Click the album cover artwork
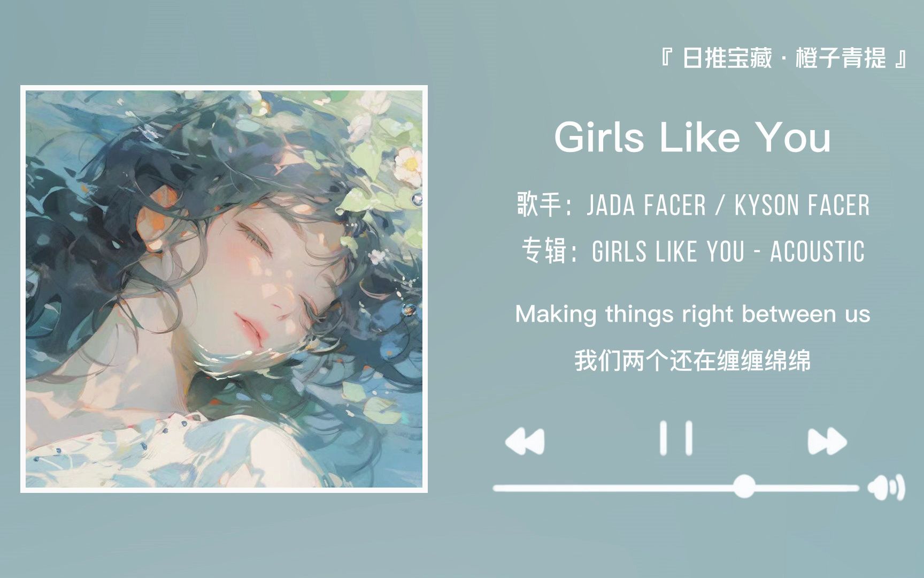The width and height of the screenshot is (924, 578). point(224,289)
